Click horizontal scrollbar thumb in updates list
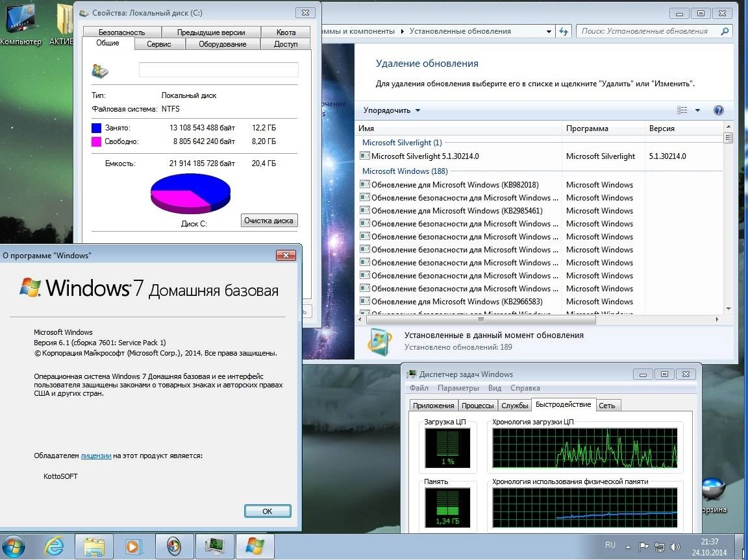The image size is (748, 560). tap(481, 320)
